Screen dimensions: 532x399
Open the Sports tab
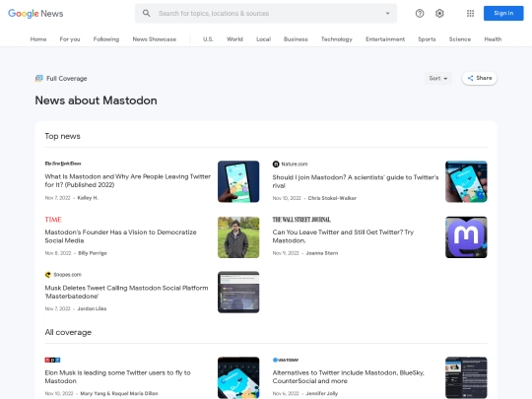[x=427, y=39]
